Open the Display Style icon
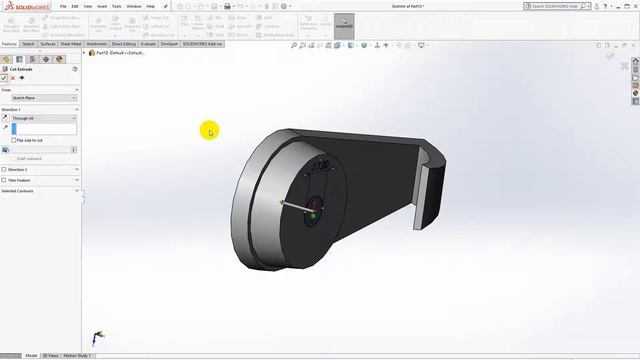 [364, 45]
